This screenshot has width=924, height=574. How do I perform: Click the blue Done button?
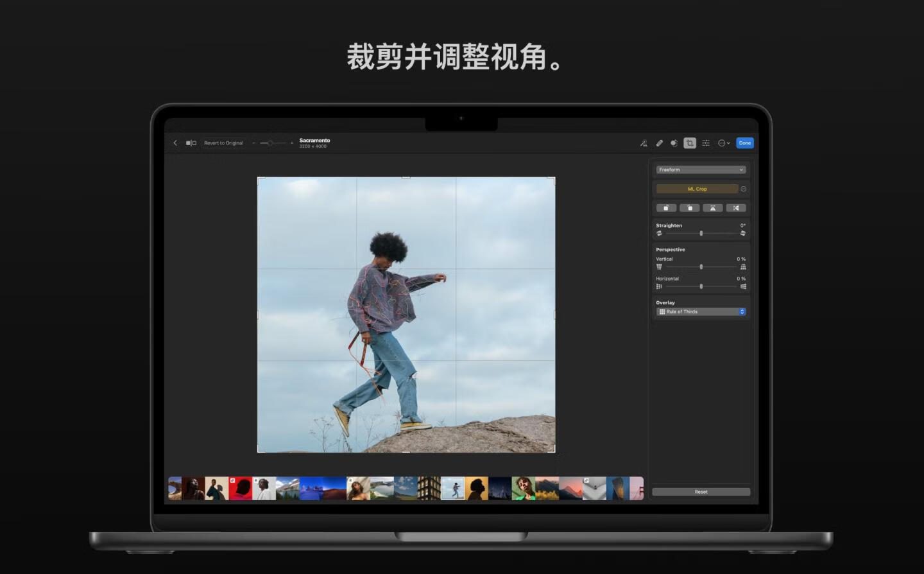(744, 143)
